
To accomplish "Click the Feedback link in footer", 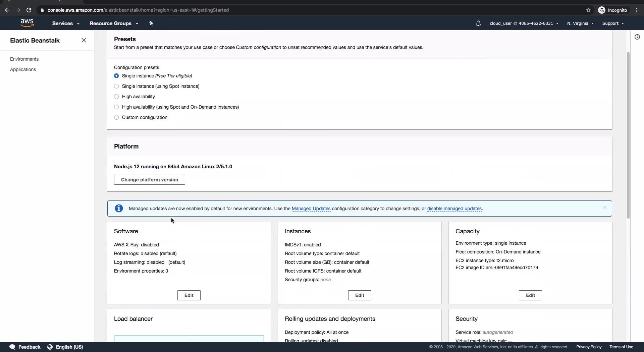I will 29,347.
